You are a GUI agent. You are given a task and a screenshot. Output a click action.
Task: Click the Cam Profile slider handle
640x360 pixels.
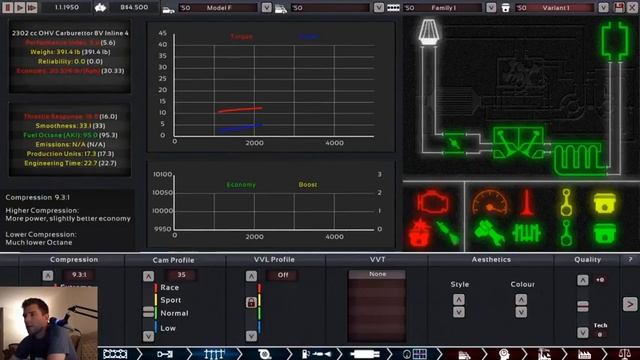click(148, 312)
